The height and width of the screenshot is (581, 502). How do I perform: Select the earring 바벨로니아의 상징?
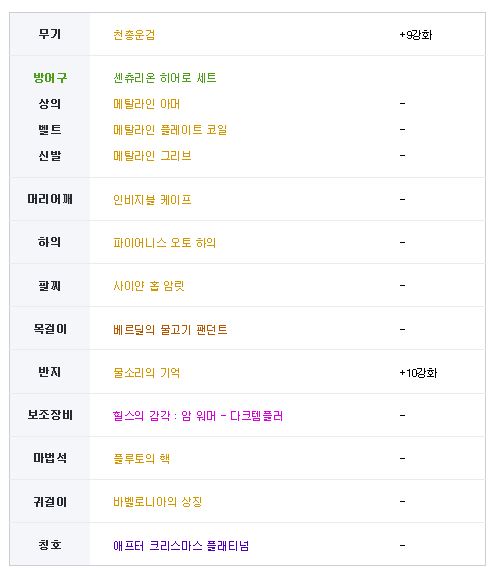[158, 502]
